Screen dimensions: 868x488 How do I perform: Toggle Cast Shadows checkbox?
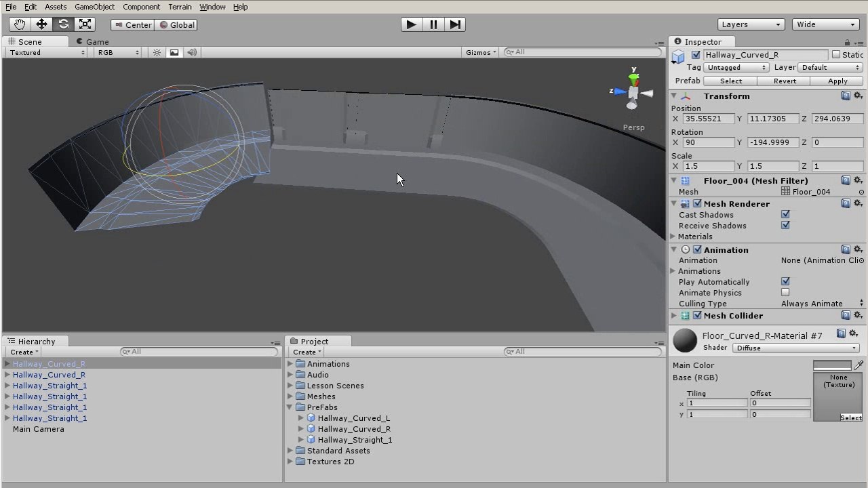coord(785,214)
